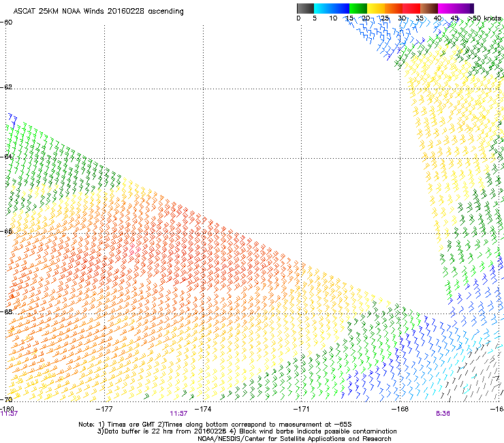The height and width of the screenshot is (443, 504).
Task: Click the -66 latitude axis label
Action: (6, 231)
